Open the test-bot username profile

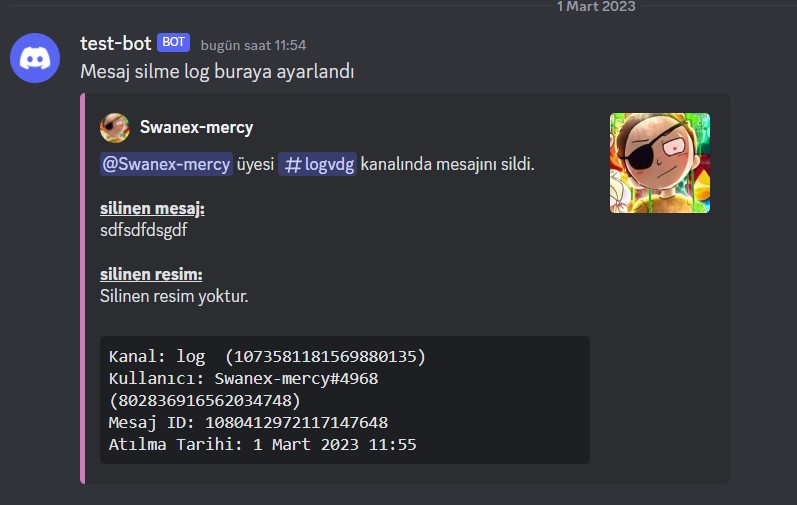tap(115, 44)
